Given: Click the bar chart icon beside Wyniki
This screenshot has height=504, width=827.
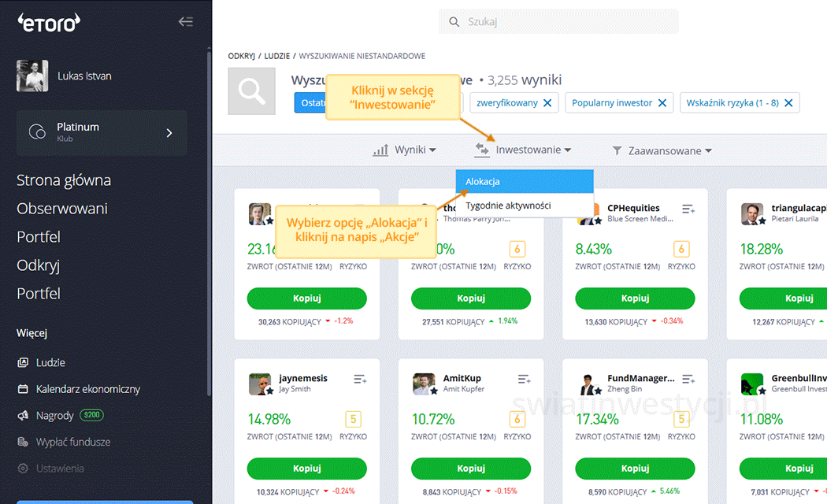Looking at the screenshot, I should click(x=380, y=150).
